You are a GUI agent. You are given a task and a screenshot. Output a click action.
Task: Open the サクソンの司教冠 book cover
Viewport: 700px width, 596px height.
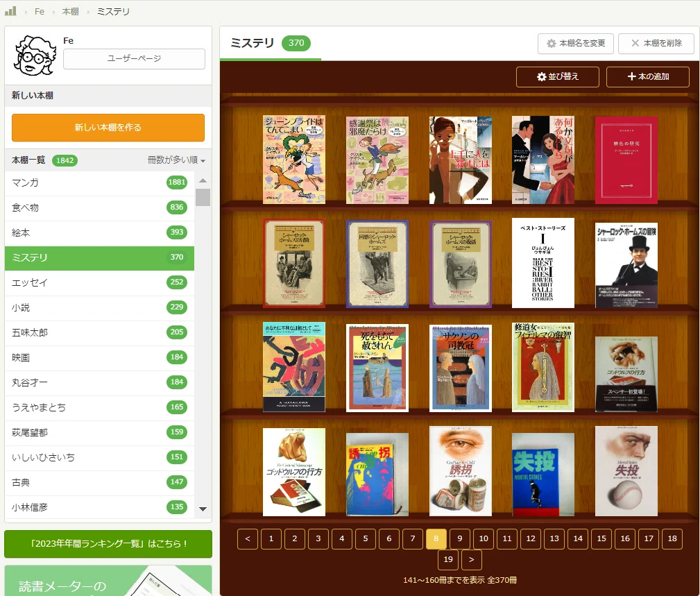pos(460,368)
